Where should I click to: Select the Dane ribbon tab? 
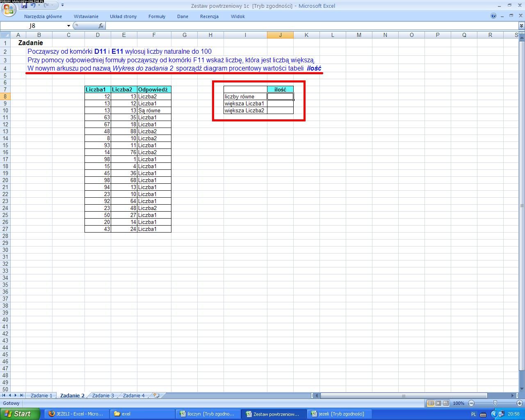tap(183, 16)
